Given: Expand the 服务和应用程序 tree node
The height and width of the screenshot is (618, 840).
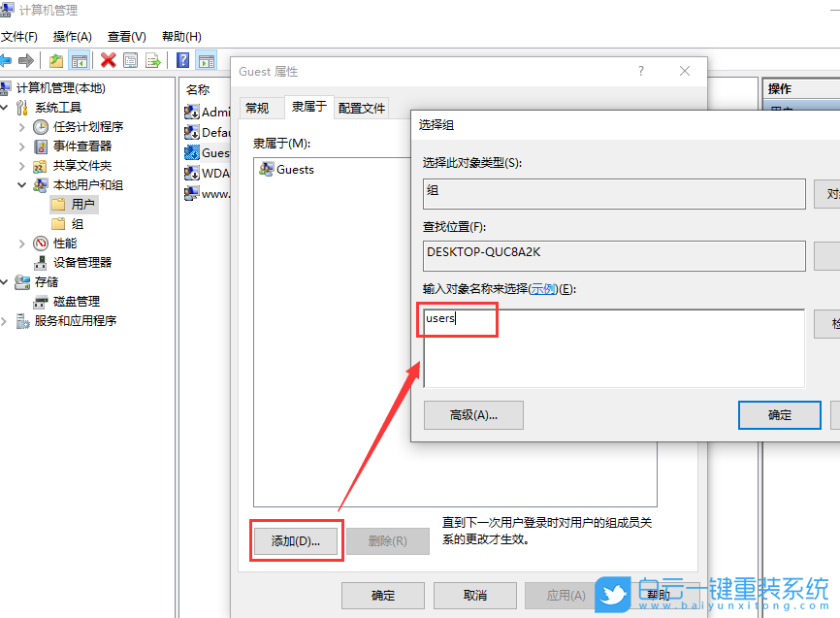Looking at the screenshot, I should click(8, 320).
